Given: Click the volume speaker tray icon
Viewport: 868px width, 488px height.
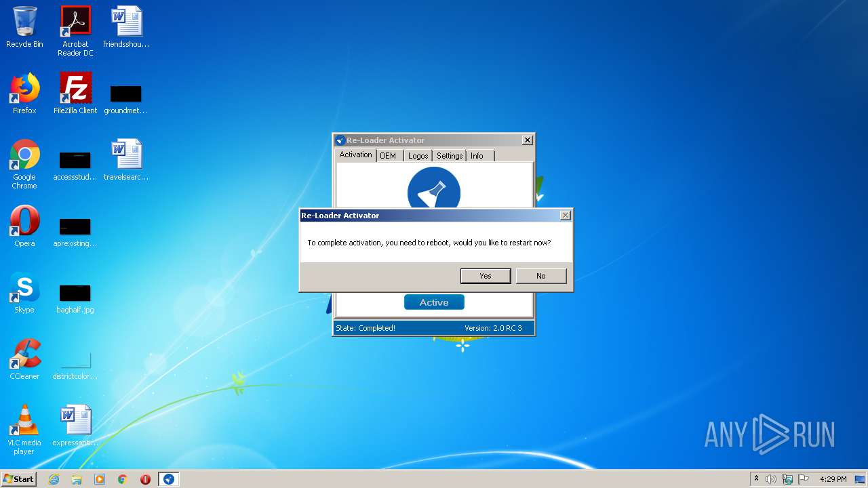Looking at the screenshot, I should 771,479.
